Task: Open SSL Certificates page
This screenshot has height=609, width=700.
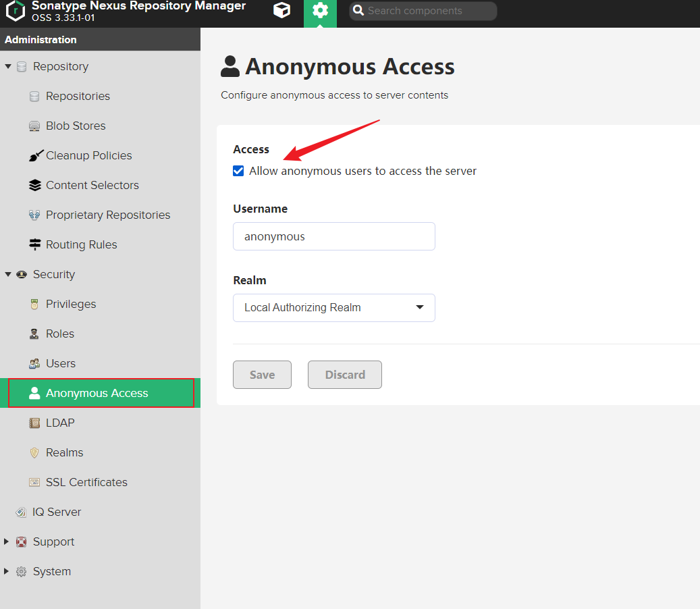Action: point(86,482)
